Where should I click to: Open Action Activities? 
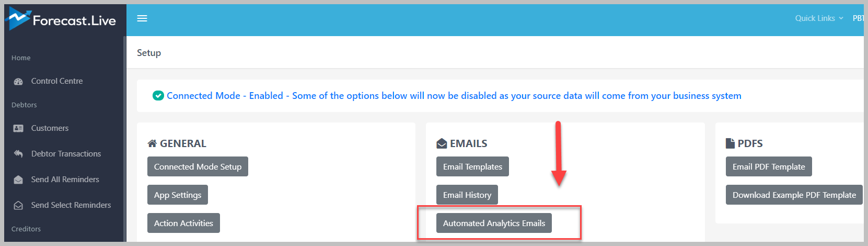coord(183,223)
